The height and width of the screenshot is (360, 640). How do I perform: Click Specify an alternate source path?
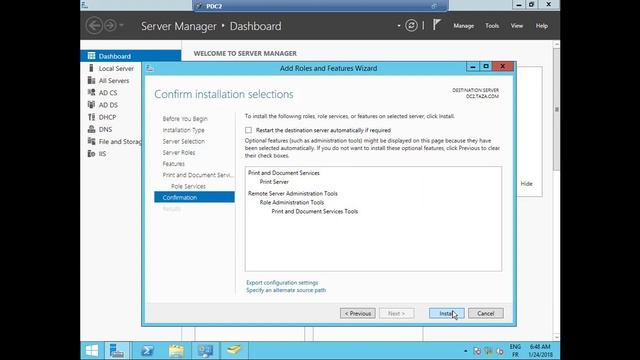coord(286,290)
